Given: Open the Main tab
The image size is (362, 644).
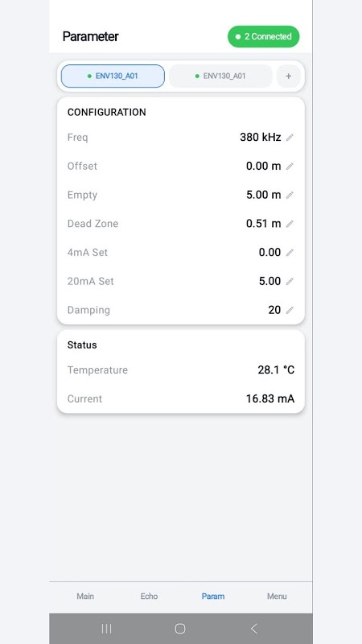Looking at the screenshot, I should (85, 596).
